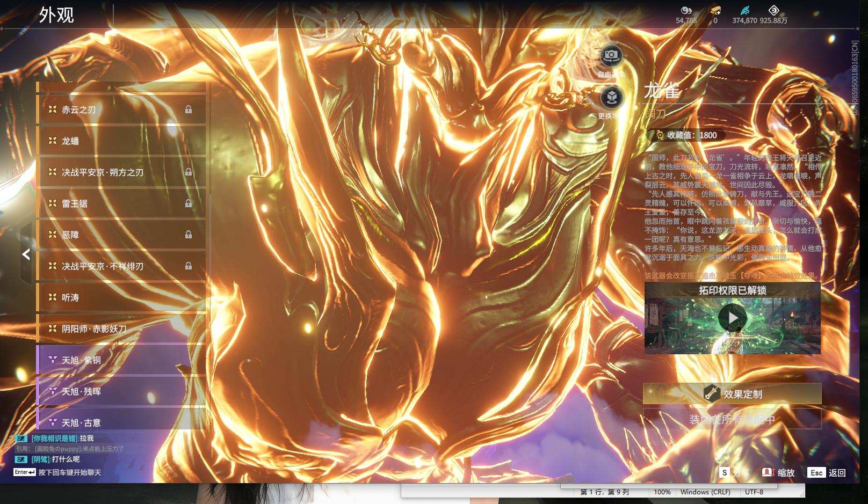Select the 天旭·古意 skin
The image size is (868, 504).
pyautogui.click(x=121, y=419)
